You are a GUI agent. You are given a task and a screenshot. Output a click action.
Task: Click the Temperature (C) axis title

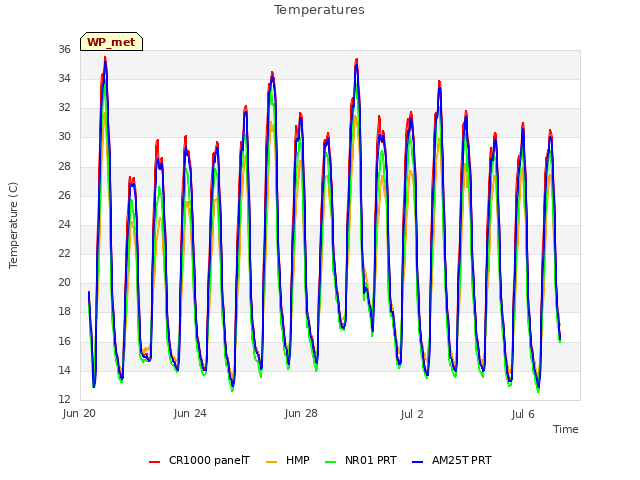click(x=13, y=225)
